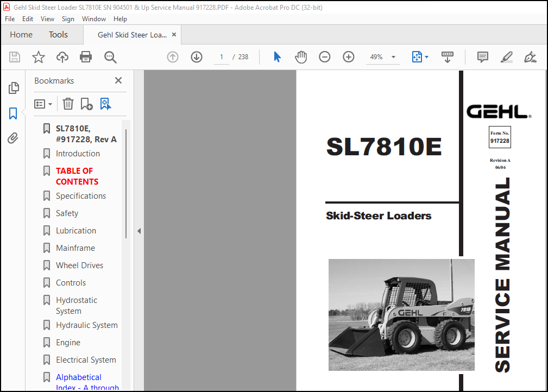Jump to Lubrication bookmark
548x392 pixels.
click(x=76, y=231)
